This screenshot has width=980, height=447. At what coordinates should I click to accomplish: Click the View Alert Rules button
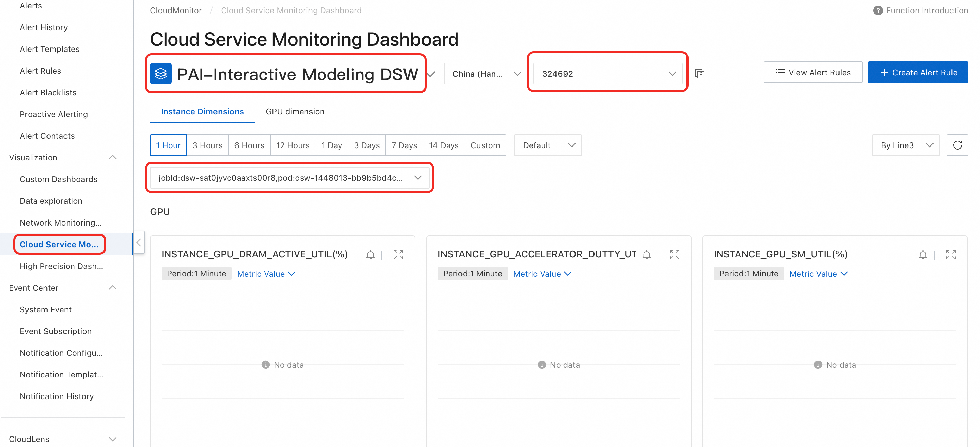813,72
